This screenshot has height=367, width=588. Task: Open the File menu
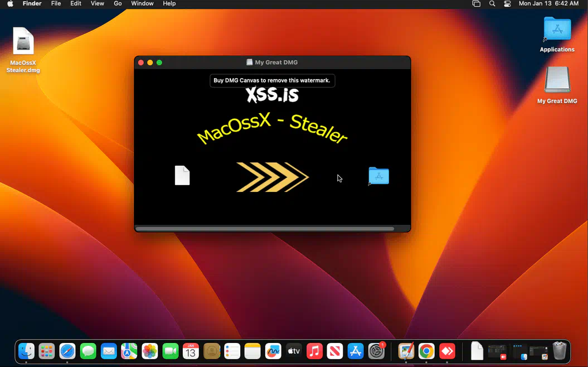coord(56,3)
